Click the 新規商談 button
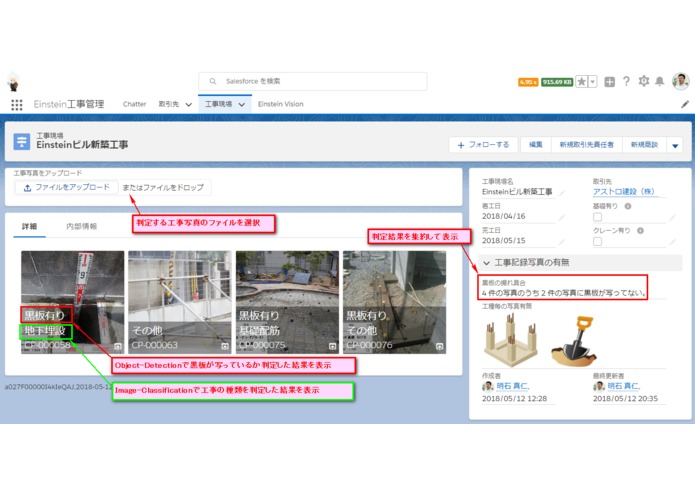 coord(644,145)
